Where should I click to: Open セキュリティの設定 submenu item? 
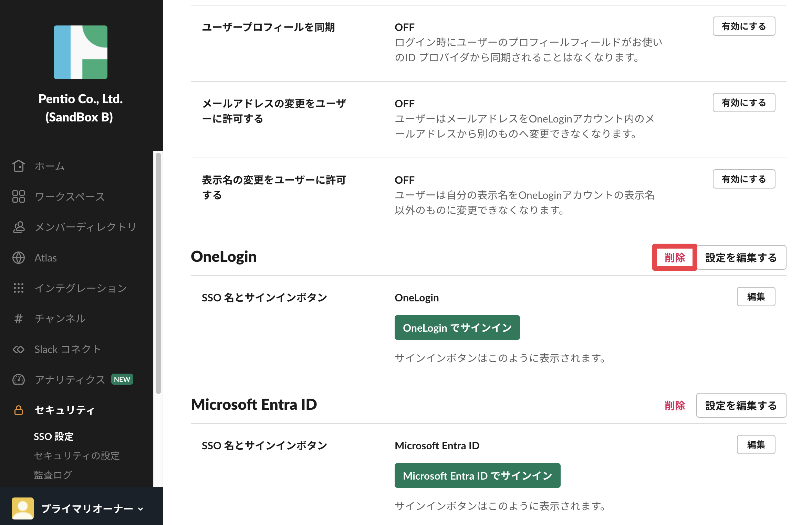77,456
